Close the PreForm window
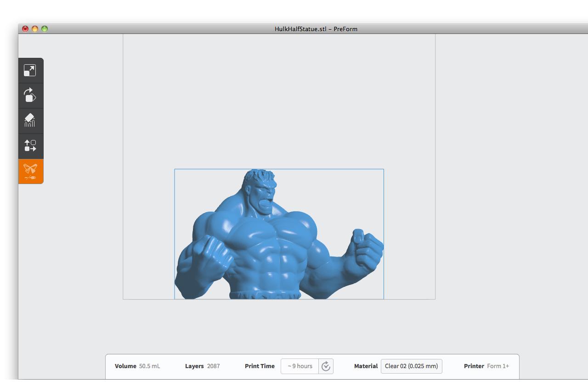 pyautogui.click(x=25, y=29)
